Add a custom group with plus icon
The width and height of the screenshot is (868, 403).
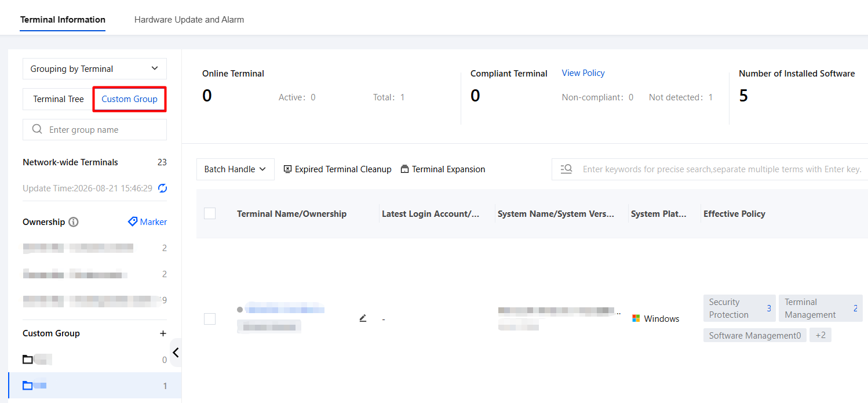click(x=163, y=333)
